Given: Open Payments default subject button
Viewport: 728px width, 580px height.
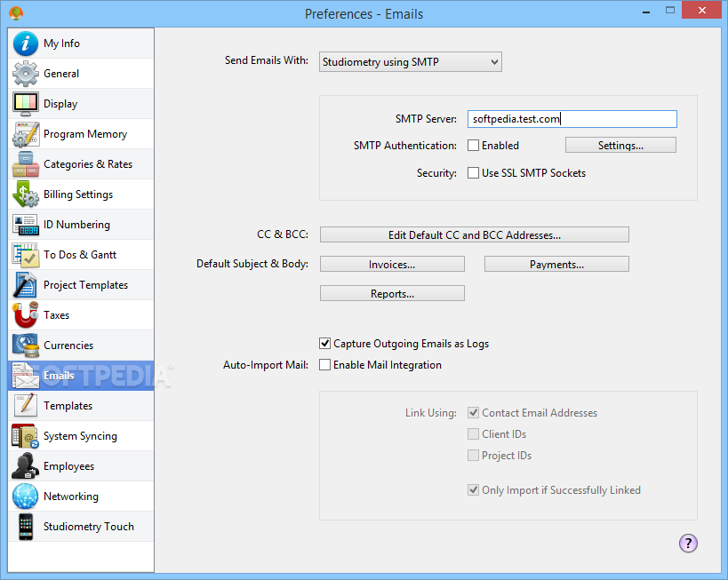Looking at the screenshot, I should (x=556, y=264).
